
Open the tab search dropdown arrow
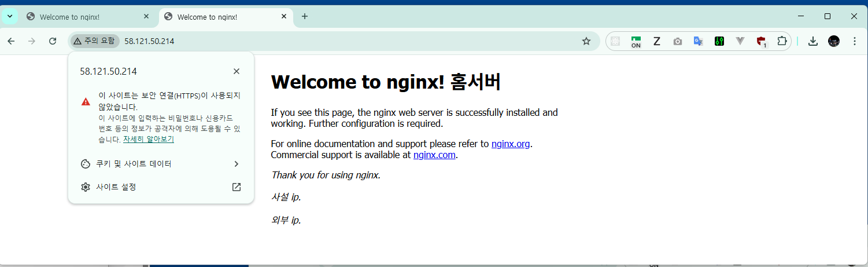[x=10, y=16]
